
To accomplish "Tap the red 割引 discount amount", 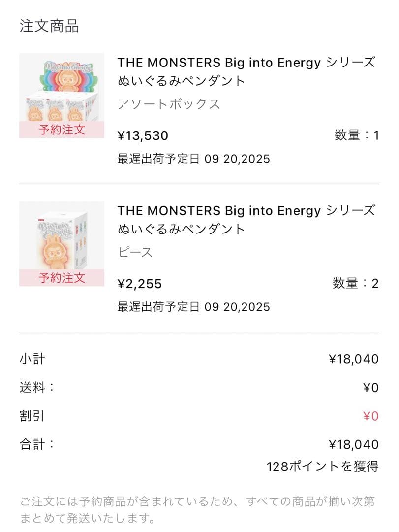I will pos(370,417).
